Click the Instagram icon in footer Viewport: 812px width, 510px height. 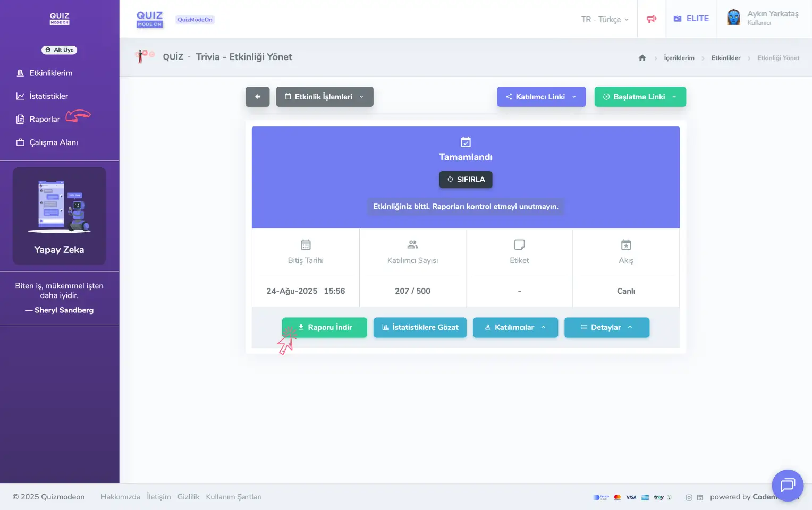689,497
